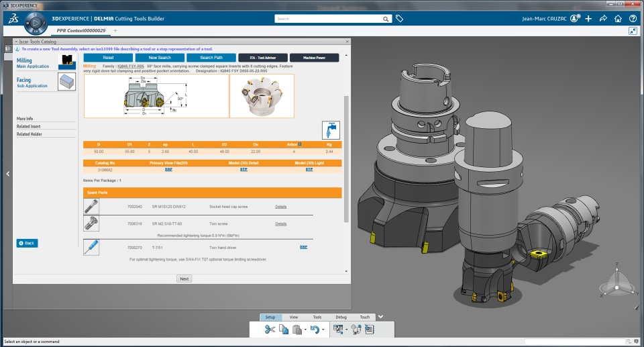Click the 3DS logo at top left
The image size is (644, 347).
[x=13, y=19]
